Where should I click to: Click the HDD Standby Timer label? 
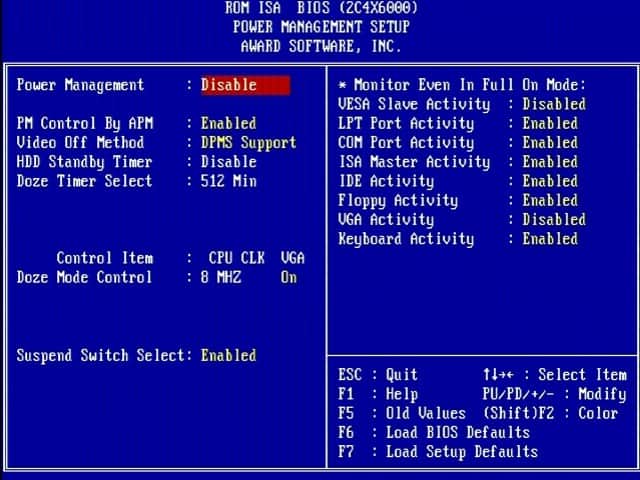pyautogui.click(x=84, y=162)
